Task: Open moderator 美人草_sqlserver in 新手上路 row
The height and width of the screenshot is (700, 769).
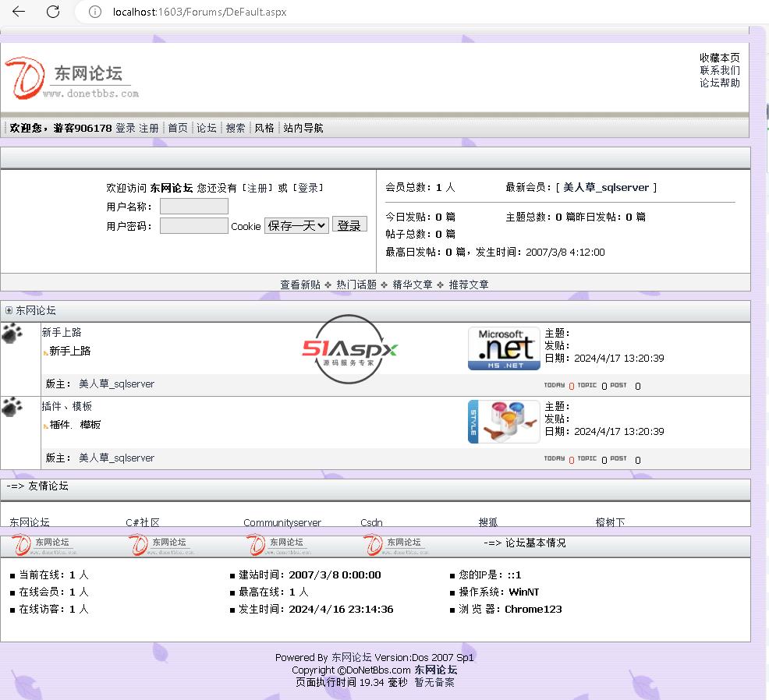Action: tap(117, 384)
